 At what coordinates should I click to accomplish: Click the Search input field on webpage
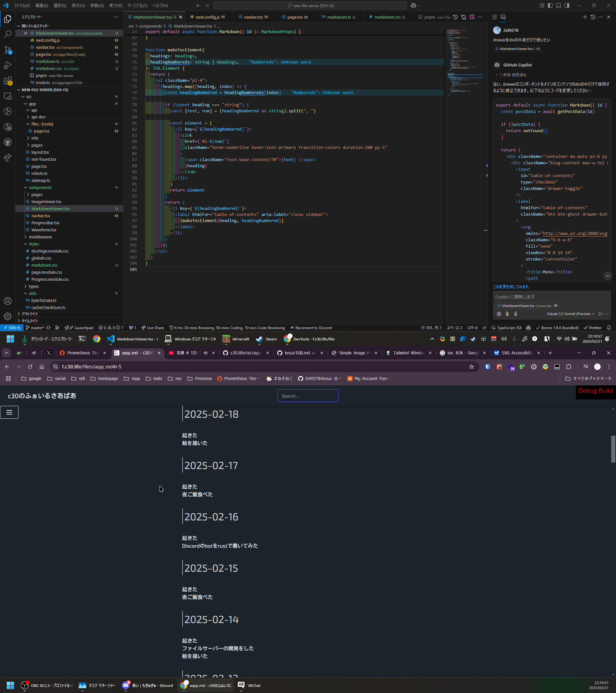[x=307, y=396]
